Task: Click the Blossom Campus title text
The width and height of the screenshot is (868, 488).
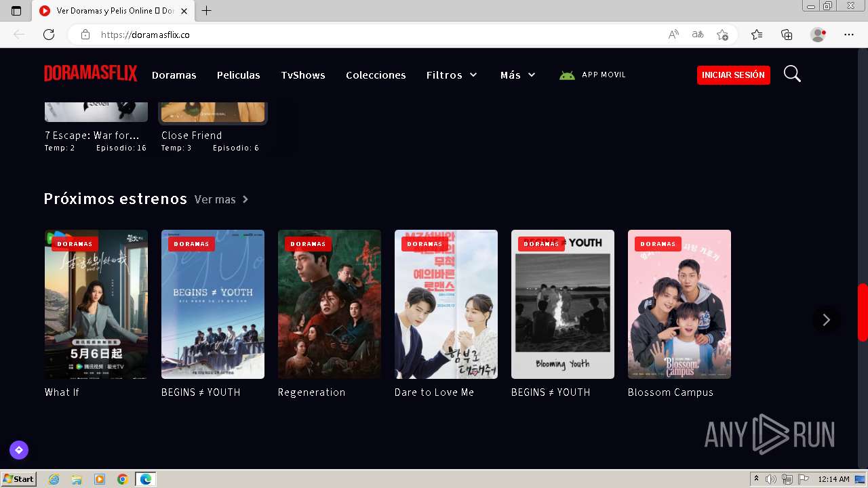Action: click(671, 392)
